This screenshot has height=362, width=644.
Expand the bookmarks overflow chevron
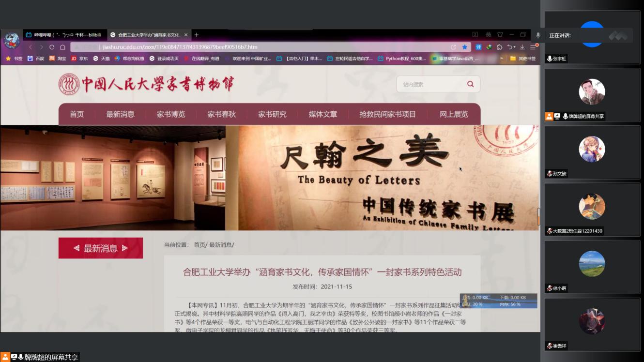click(501, 59)
